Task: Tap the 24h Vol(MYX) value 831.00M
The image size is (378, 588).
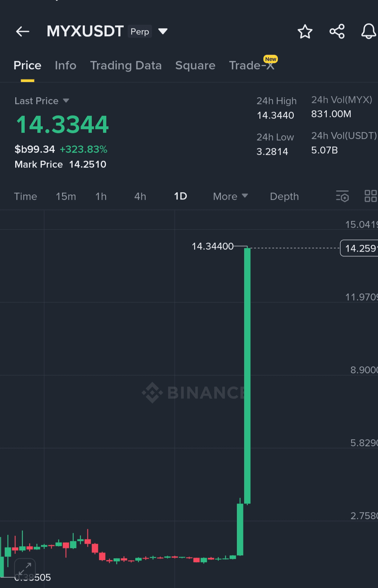Action: [x=331, y=114]
